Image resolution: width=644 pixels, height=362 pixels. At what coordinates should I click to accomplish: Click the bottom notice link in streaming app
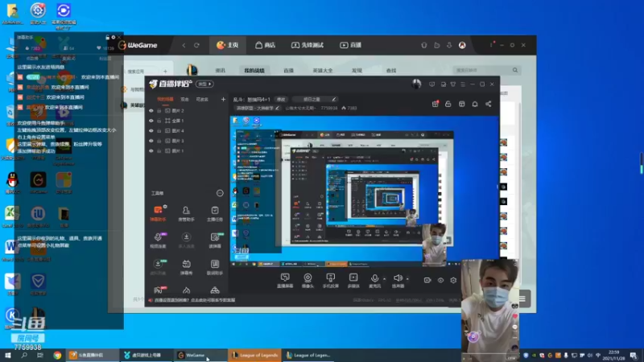[x=195, y=300]
